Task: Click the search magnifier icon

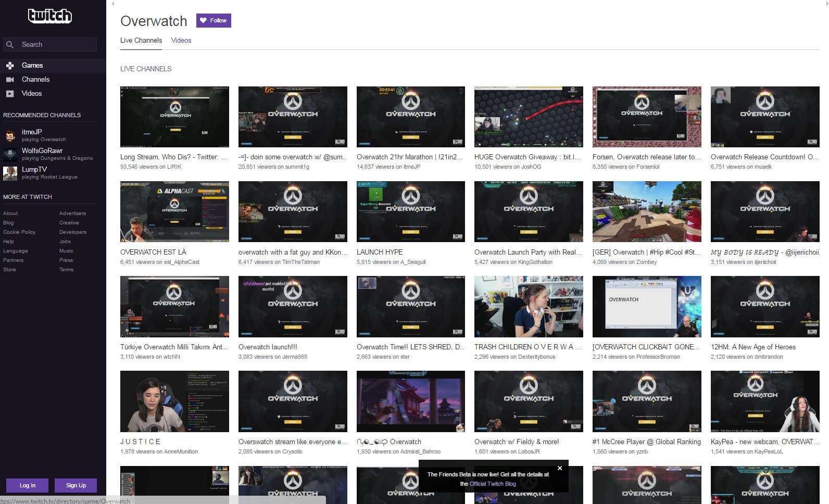Action: point(10,45)
